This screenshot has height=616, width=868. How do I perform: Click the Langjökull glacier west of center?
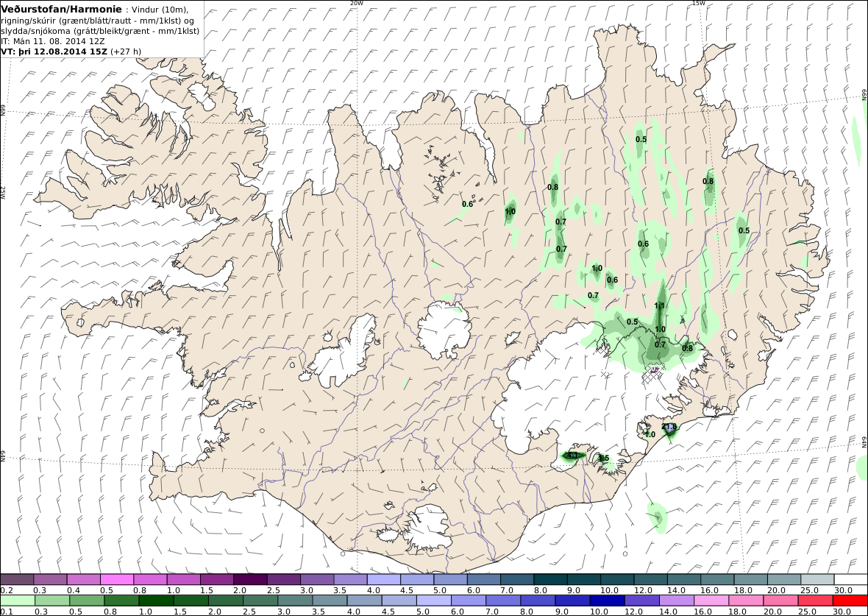[x=344, y=353]
